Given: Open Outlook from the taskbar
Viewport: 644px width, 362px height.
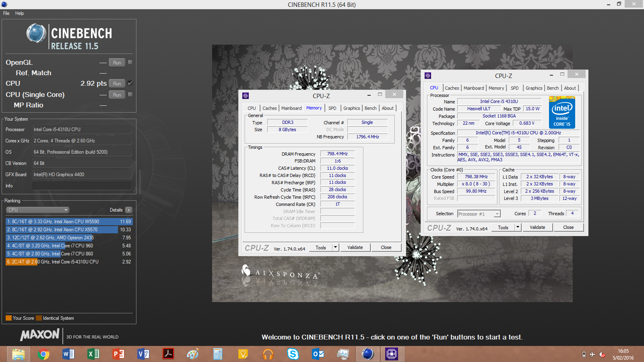Looking at the screenshot, I should [x=318, y=354].
